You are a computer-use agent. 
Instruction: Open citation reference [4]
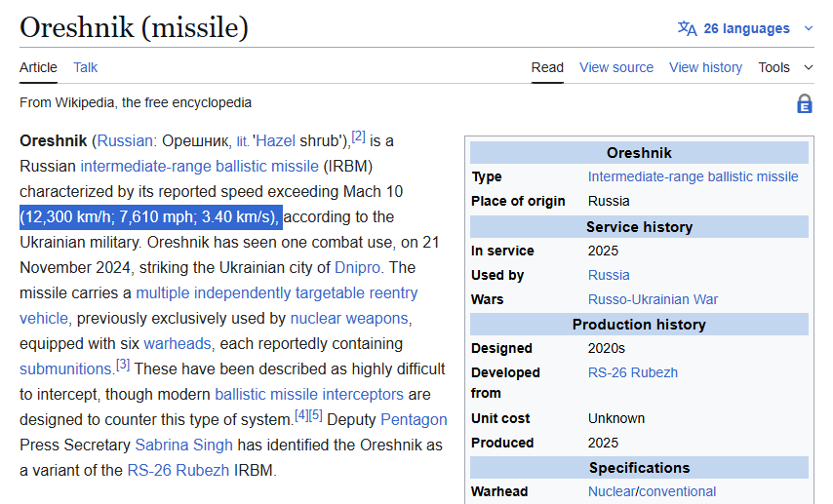pyautogui.click(x=301, y=415)
